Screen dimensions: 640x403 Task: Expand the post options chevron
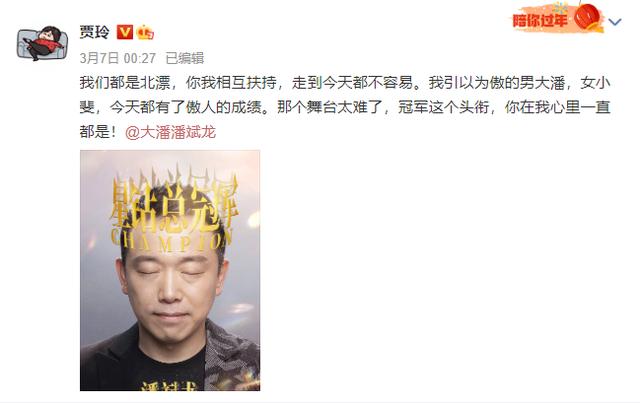tap(615, 22)
